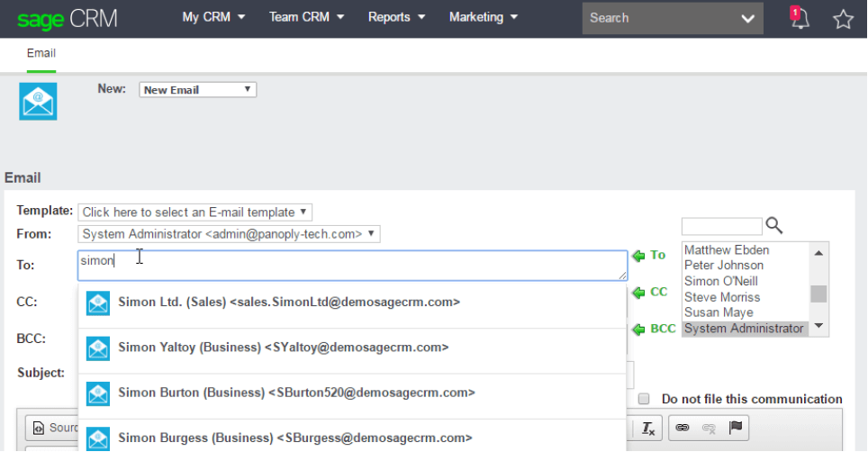Click the user list filter input box

(x=722, y=226)
